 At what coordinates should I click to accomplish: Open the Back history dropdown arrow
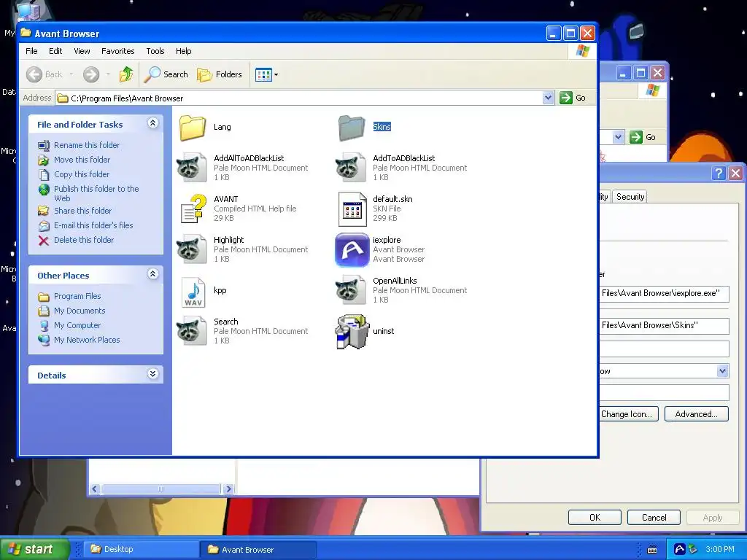coord(71,74)
